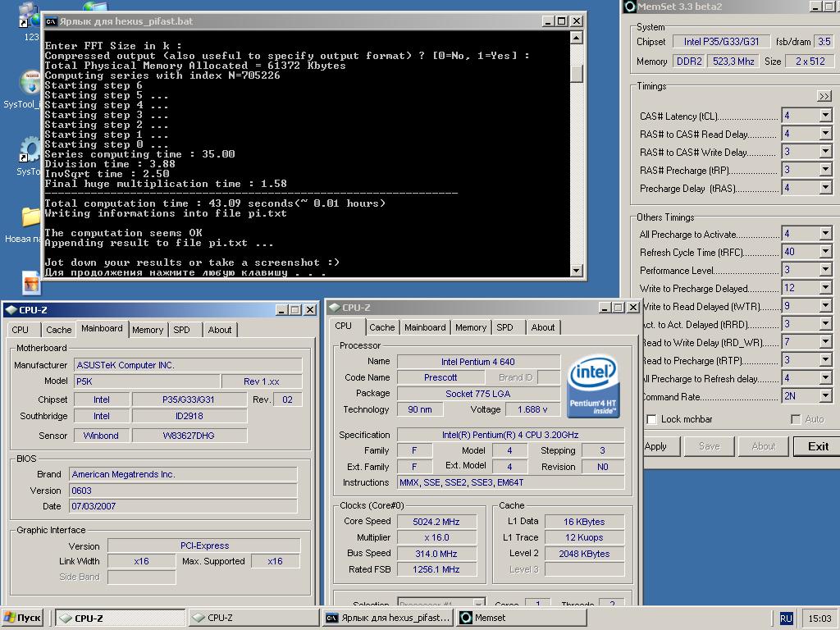Screen dimensions: 840x630
Task: Open the Пуск start button
Action: [23, 618]
